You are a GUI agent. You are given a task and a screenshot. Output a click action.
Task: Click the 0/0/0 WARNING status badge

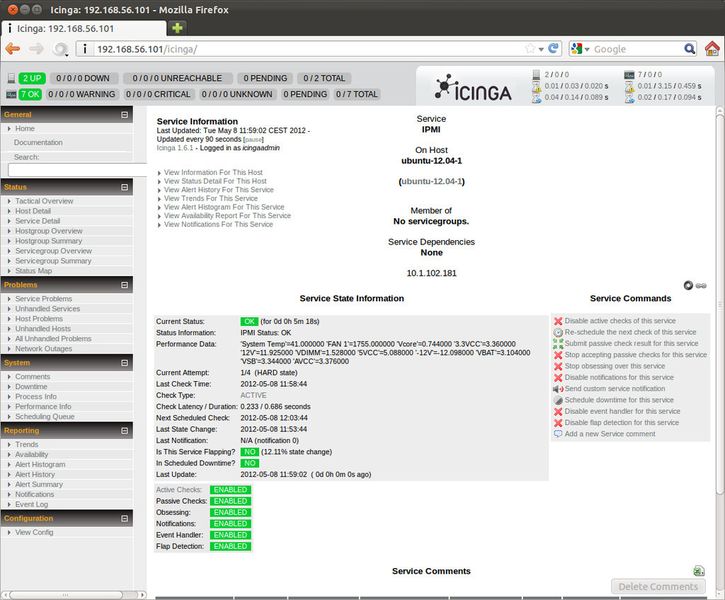point(82,94)
